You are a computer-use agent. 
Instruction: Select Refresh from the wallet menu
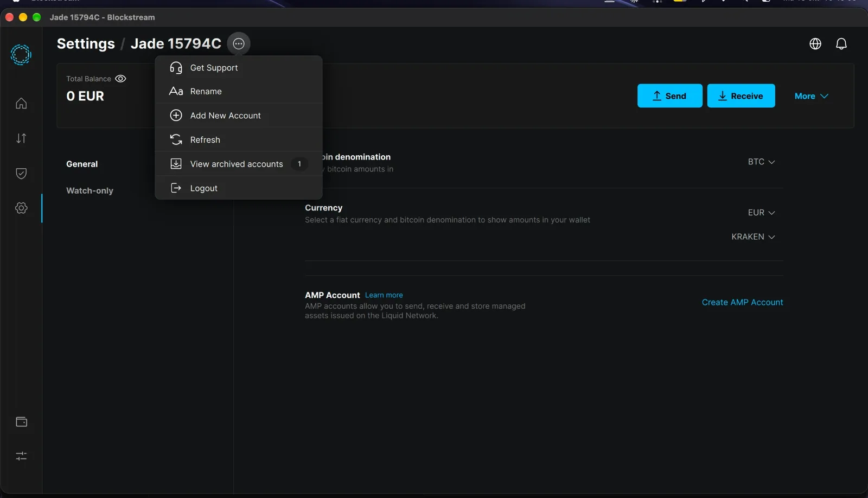(239, 139)
